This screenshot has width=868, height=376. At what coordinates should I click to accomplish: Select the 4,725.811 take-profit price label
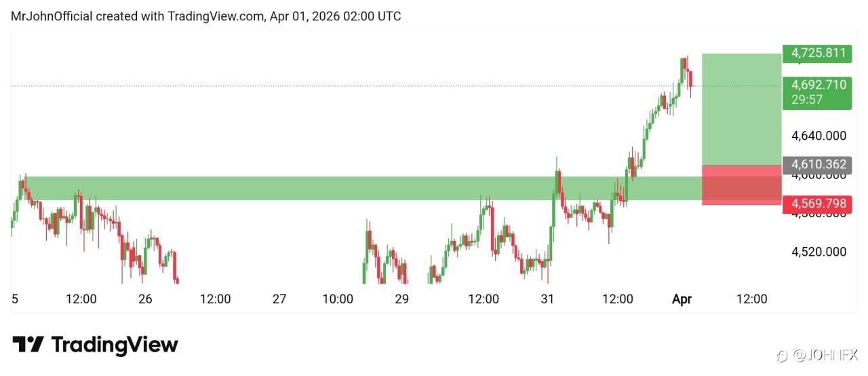pyautogui.click(x=816, y=53)
